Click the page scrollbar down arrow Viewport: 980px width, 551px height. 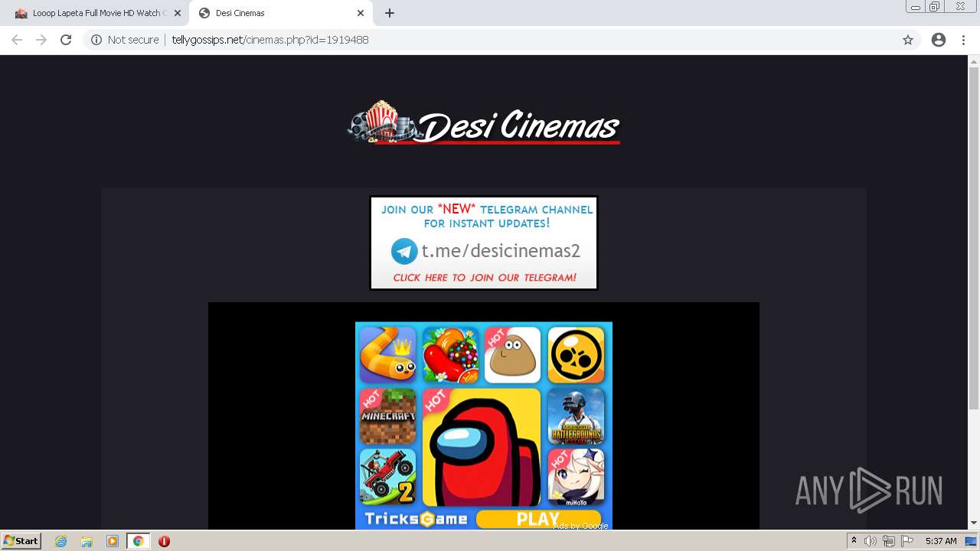[x=974, y=523]
